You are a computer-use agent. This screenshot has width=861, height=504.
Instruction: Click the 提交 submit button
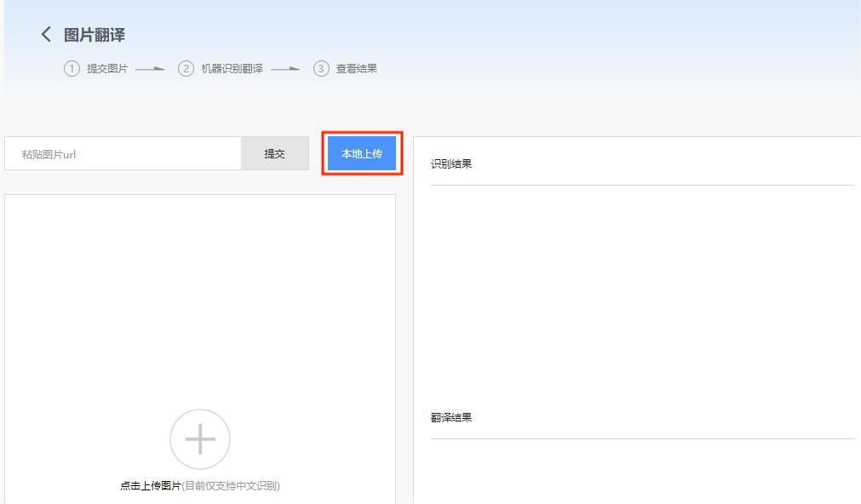[x=274, y=153]
